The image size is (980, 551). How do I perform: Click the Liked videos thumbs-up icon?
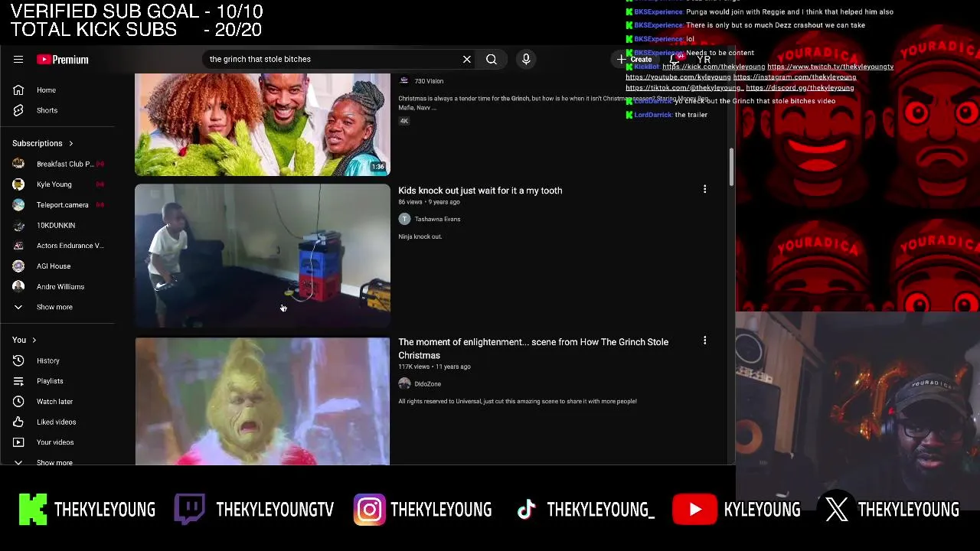pyautogui.click(x=18, y=422)
